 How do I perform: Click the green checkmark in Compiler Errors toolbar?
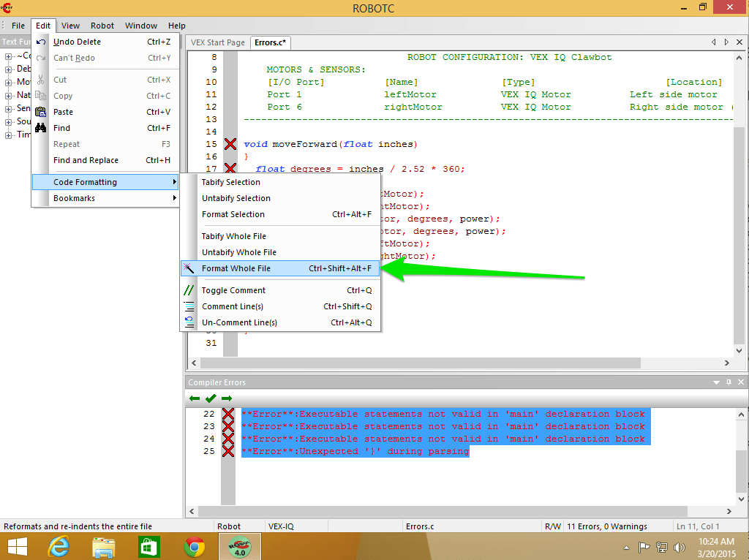(210, 398)
